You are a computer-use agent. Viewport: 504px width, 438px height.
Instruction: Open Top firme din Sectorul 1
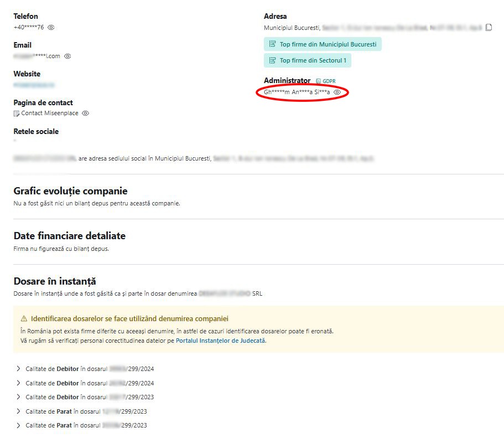[x=313, y=61]
